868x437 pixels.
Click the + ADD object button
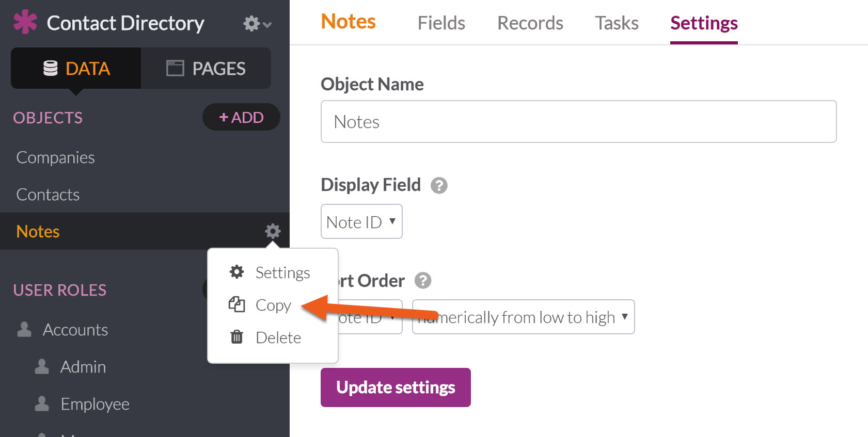click(241, 117)
